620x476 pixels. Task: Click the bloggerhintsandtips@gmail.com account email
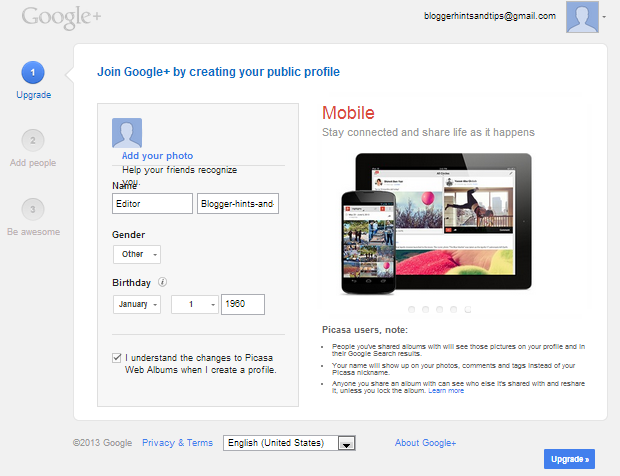pos(490,16)
